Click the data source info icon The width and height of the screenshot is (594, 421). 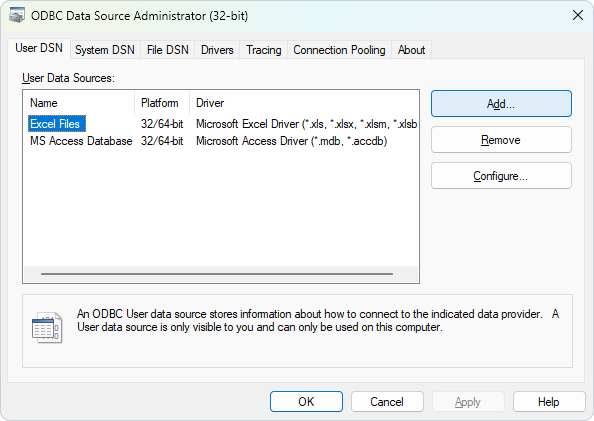point(47,327)
